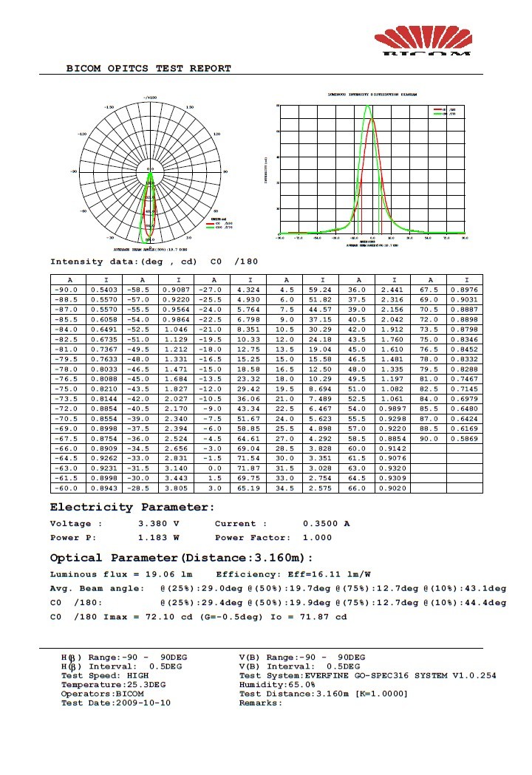
Task: Select beam angle value @(10%):43.1deg
Action: tap(465, 589)
